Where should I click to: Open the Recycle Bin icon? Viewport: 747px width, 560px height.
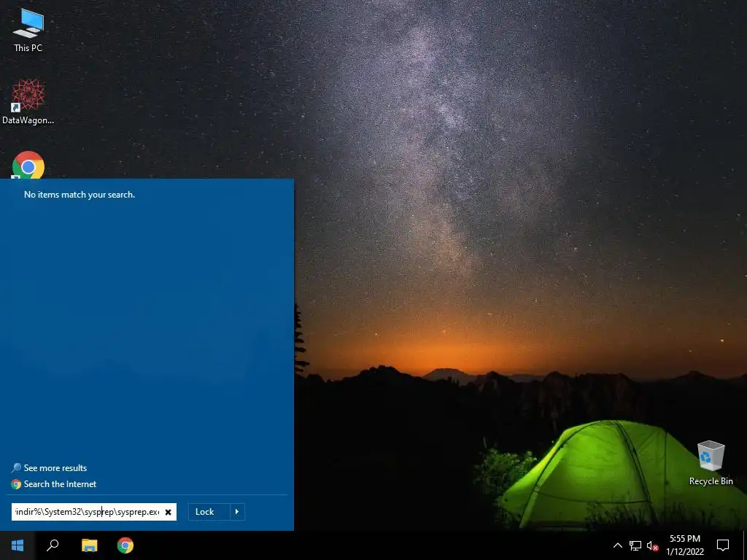coord(711,462)
